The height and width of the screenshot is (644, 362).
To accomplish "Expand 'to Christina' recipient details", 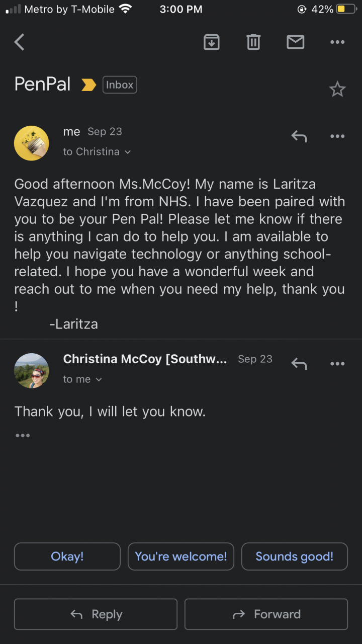I will (x=97, y=151).
